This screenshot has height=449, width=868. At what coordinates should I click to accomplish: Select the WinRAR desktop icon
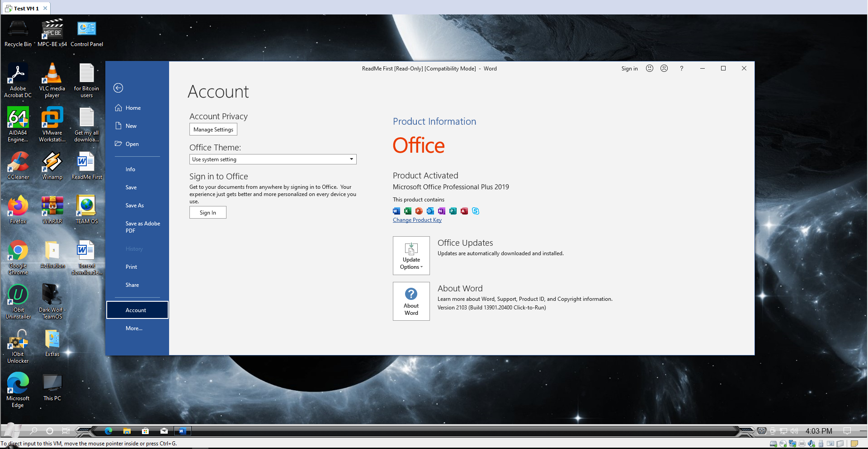click(x=52, y=210)
